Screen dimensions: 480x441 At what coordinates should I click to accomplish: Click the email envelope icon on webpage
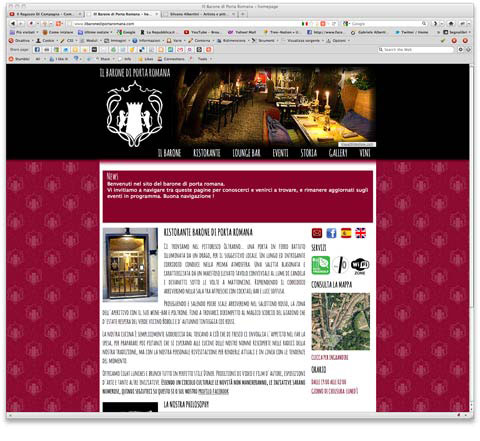[x=317, y=233]
